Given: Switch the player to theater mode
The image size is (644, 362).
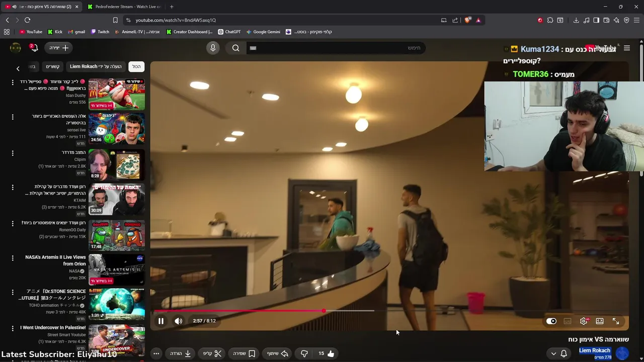Looking at the screenshot, I should 600,321.
